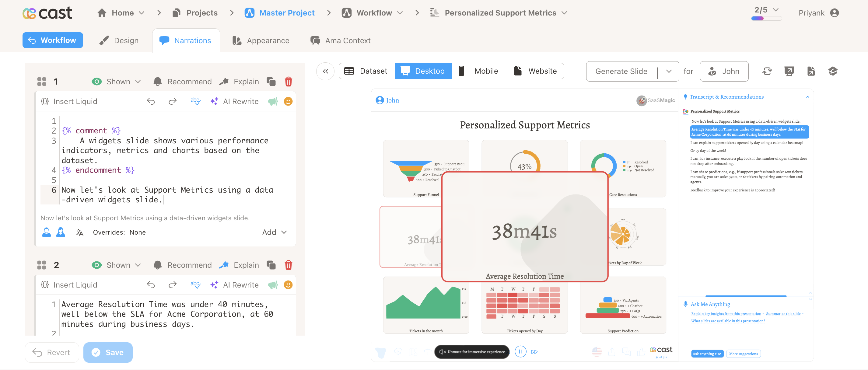Undo edit in narration 1 toolbar
Image resolution: width=868 pixels, height=370 pixels.
coord(151,101)
